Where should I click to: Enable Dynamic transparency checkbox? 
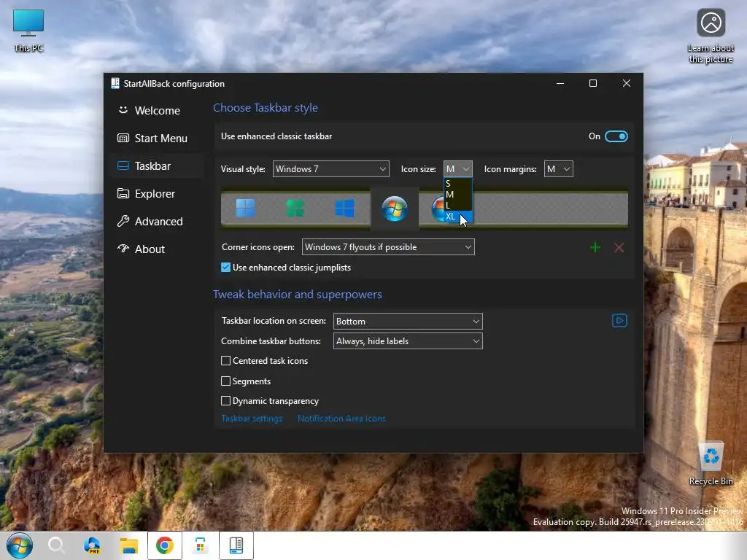[226, 401]
